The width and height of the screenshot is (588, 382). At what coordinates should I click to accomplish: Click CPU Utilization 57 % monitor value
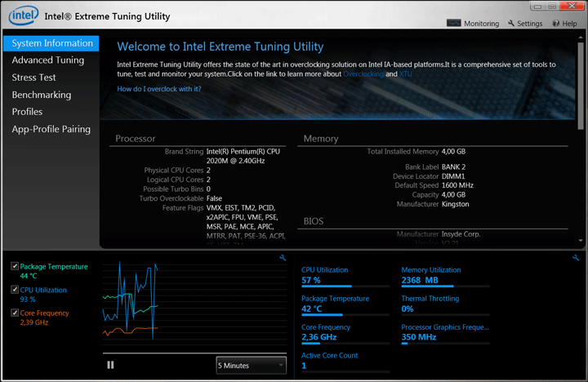coord(311,280)
